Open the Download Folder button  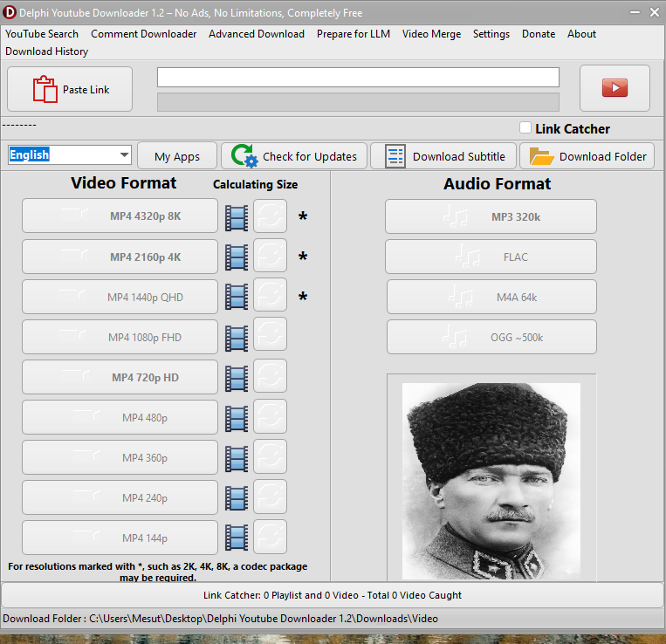[x=587, y=156]
